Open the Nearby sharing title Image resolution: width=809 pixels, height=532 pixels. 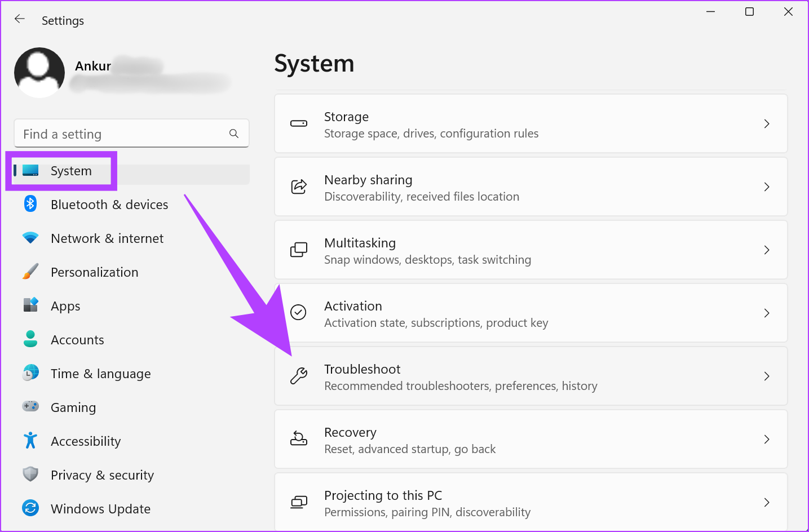point(368,180)
